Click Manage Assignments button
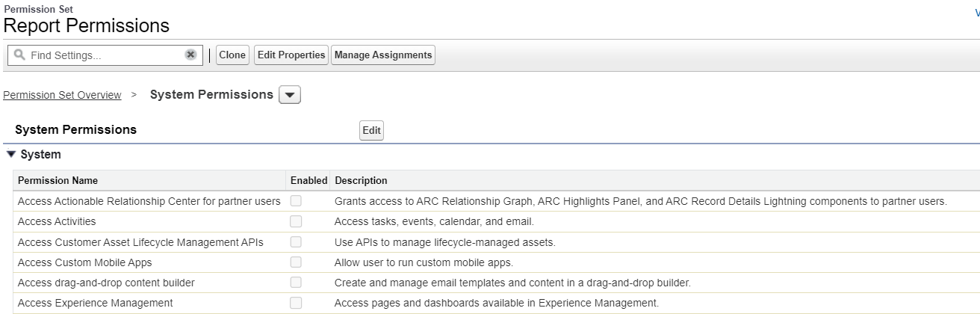Viewport: 980px width, 314px height. coord(383,55)
